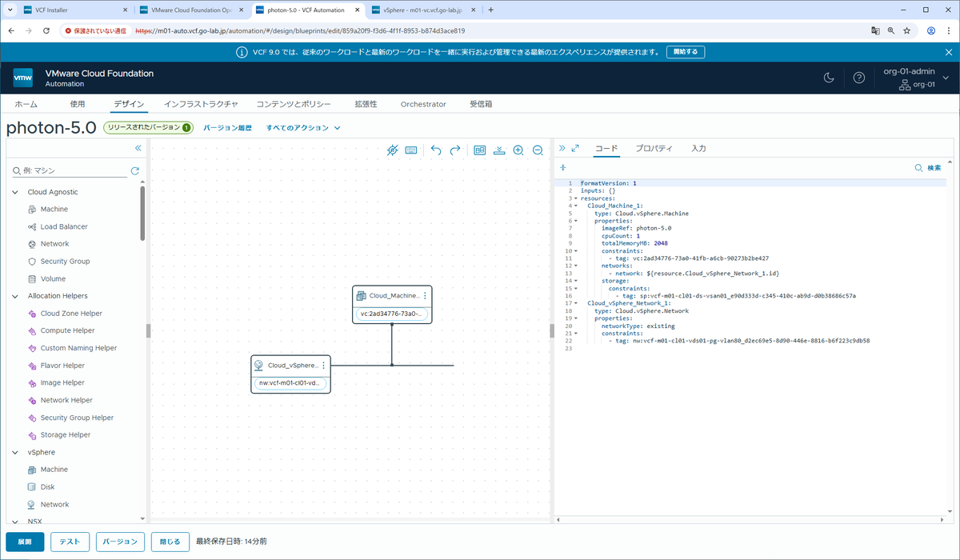Image resolution: width=960 pixels, height=560 pixels.
Task: Open the すべてのアクション dropdown
Action: 303,128
